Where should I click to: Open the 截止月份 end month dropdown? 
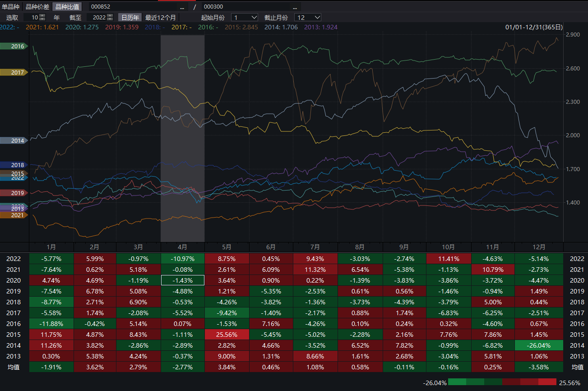[308, 17]
